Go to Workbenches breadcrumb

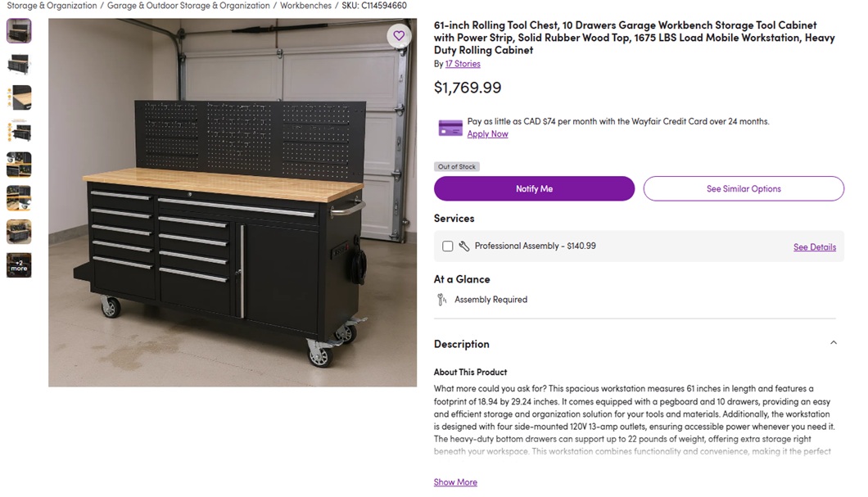(x=305, y=6)
